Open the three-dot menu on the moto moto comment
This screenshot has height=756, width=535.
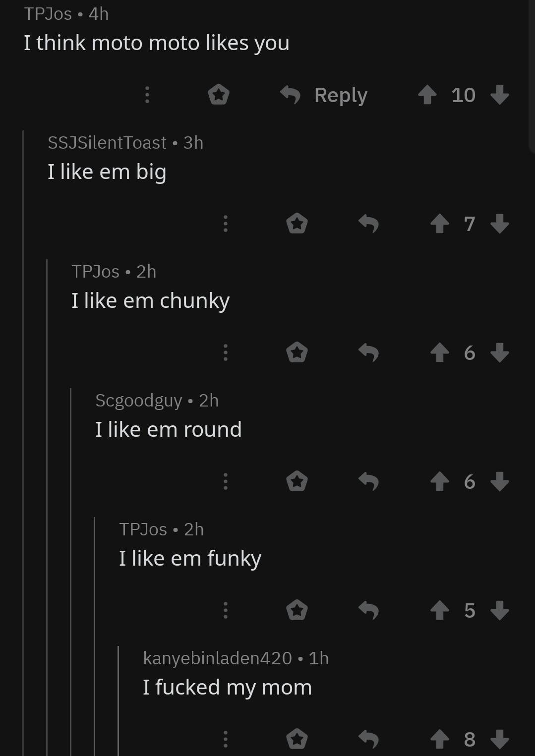147,95
